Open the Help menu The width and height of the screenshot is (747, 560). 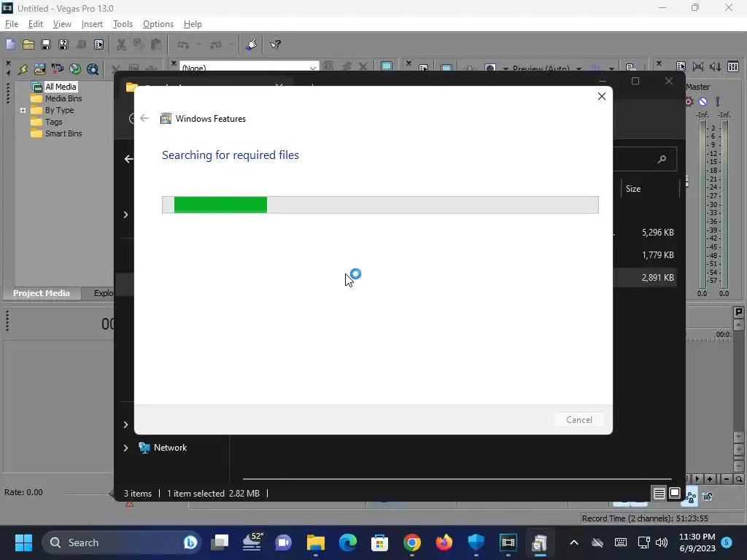(x=193, y=24)
